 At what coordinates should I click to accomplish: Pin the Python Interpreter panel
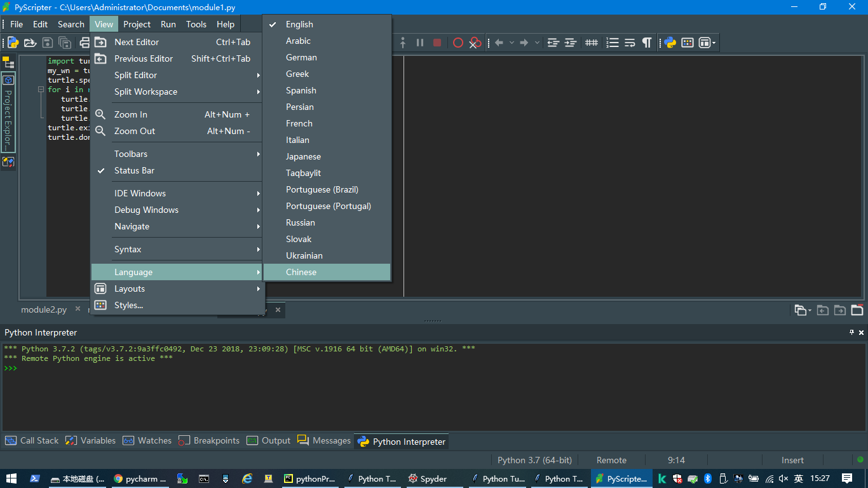(x=852, y=332)
